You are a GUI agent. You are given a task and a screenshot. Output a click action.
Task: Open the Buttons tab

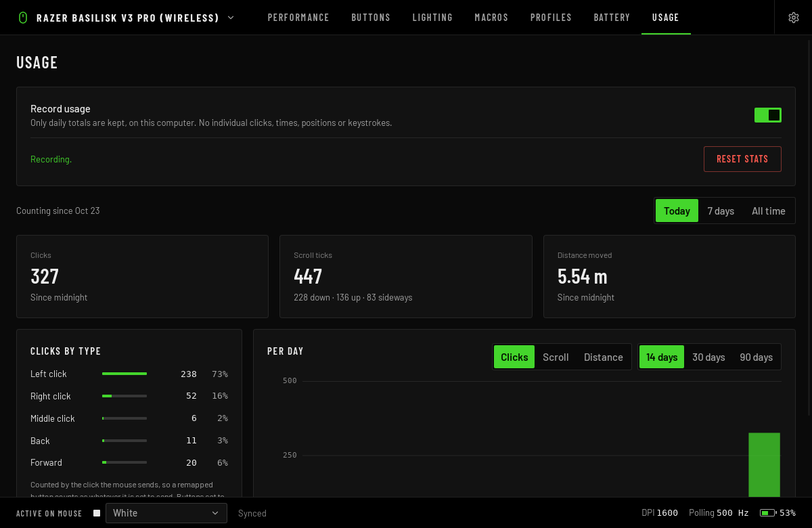pyautogui.click(x=371, y=18)
